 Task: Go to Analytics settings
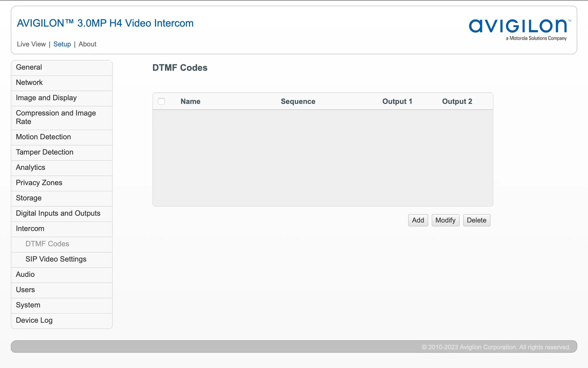[x=62, y=168]
